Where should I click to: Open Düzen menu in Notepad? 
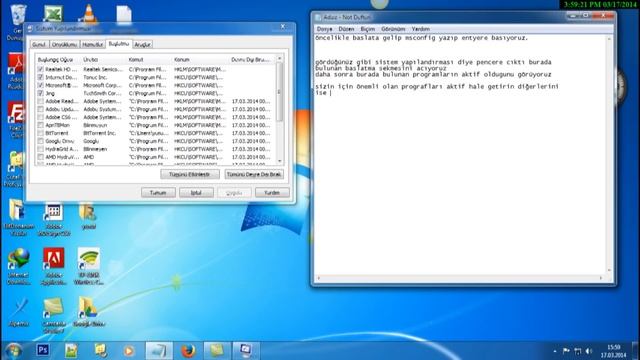click(346, 29)
